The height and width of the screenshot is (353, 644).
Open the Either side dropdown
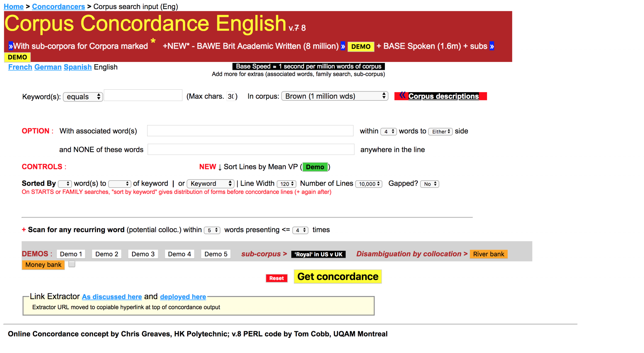coord(440,132)
